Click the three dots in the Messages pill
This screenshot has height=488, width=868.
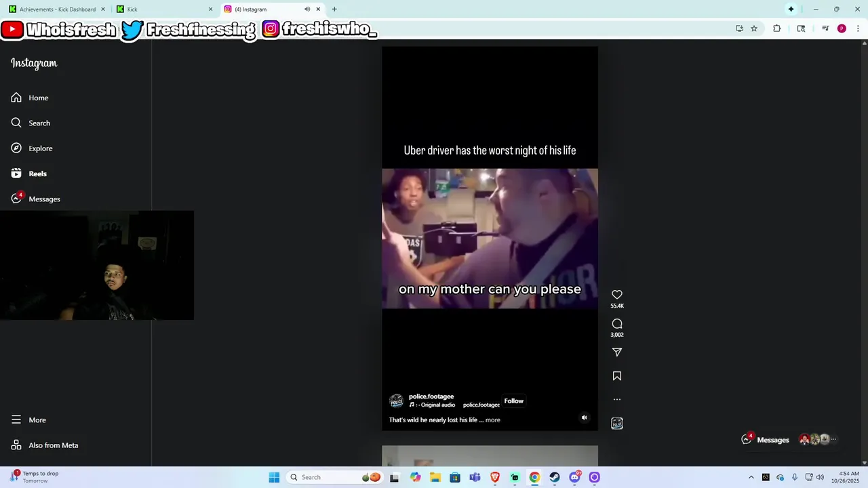834,440
